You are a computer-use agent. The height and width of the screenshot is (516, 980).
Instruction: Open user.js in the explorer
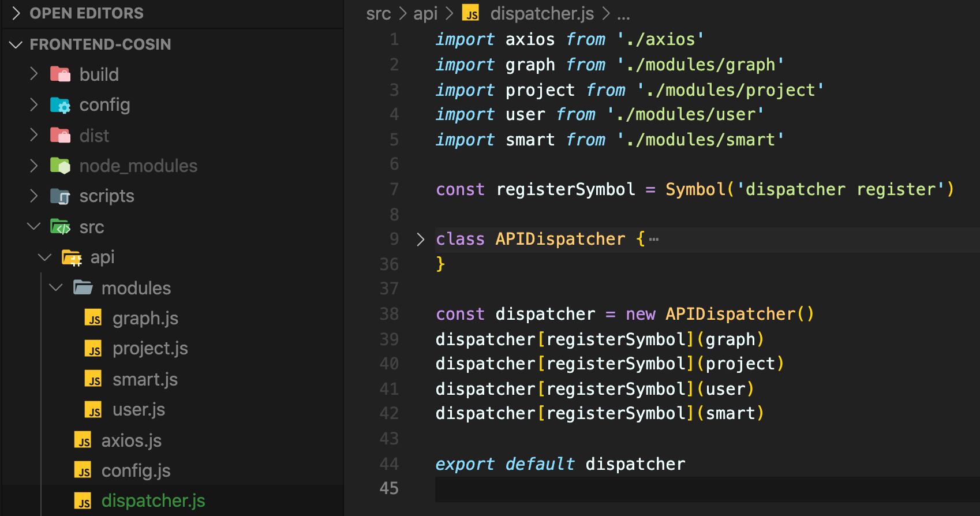(x=139, y=410)
